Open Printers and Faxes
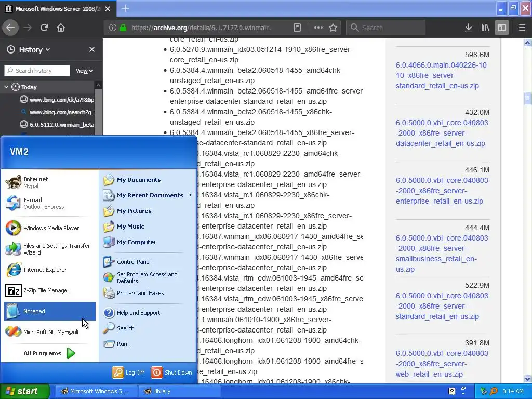This screenshot has width=532, height=399. [148, 293]
